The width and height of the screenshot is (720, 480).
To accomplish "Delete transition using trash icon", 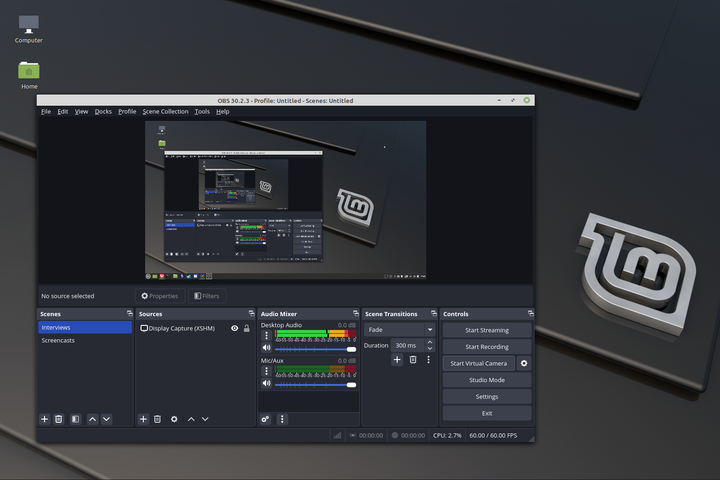I will click(412, 359).
